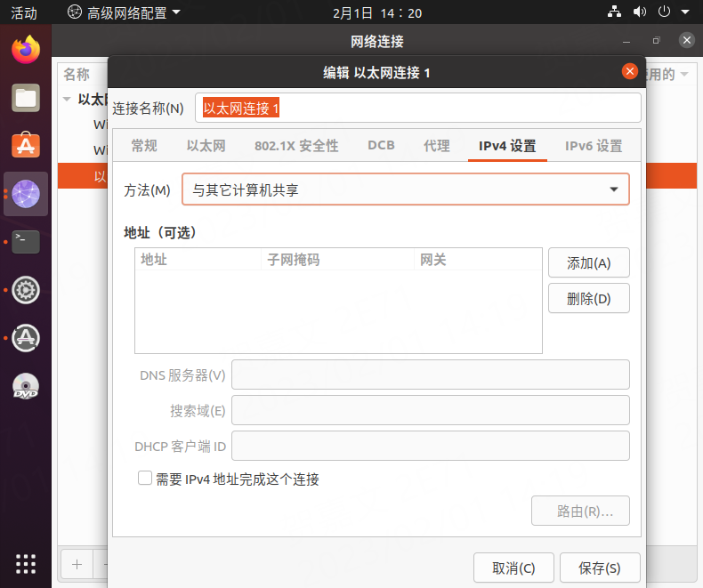This screenshot has width=703, height=588.
Task: Click the DNS 服务器 input field
Action: (x=431, y=375)
